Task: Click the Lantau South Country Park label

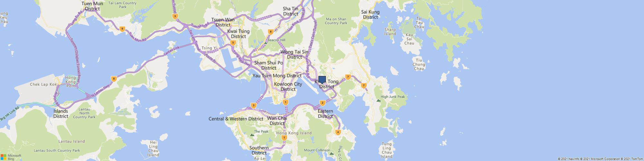Action: [57, 150]
